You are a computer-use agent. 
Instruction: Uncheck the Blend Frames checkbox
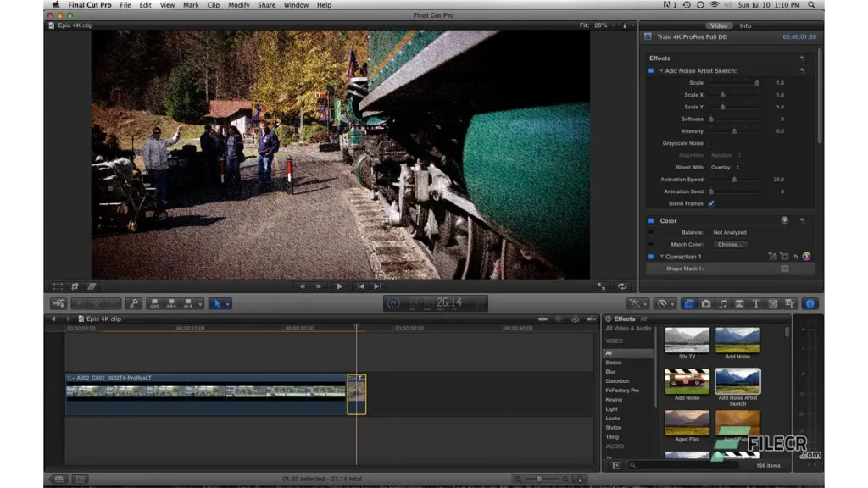tap(711, 203)
